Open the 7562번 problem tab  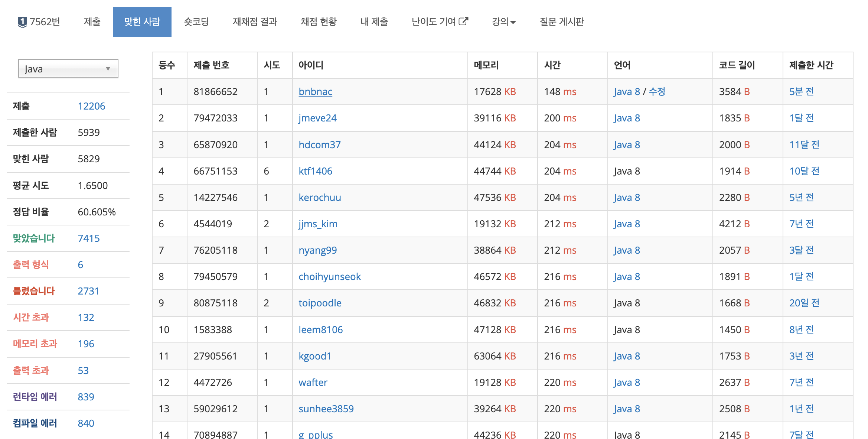coord(39,22)
